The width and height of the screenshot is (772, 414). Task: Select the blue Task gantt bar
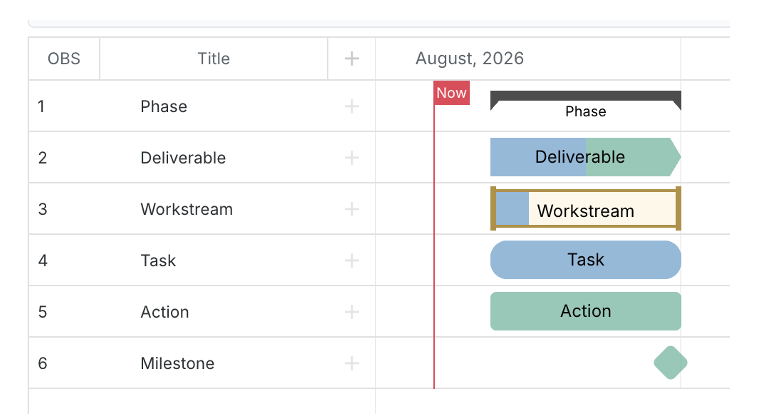(x=585, y=260)
